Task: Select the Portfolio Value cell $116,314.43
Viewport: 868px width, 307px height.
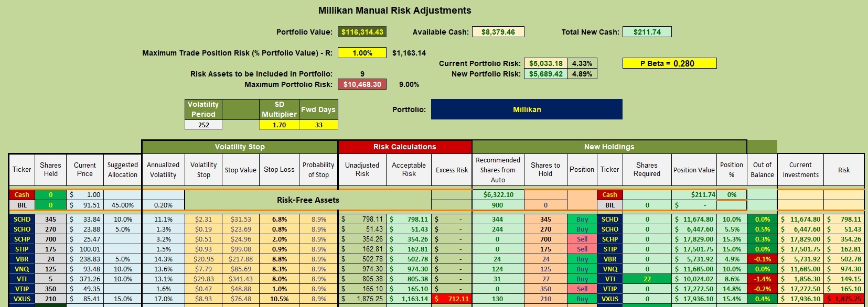Action: pyautogui.click(x=362, y=32)
